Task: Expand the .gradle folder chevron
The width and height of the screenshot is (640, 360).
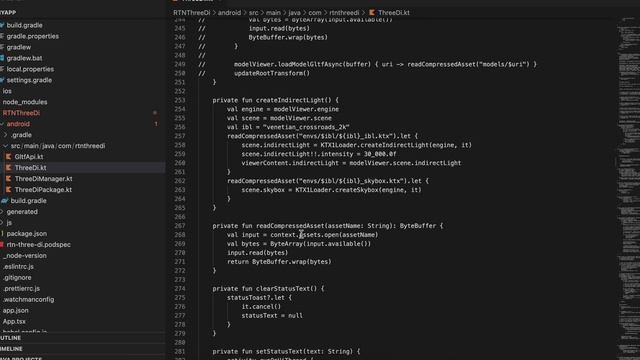Action: coord(5,135)
